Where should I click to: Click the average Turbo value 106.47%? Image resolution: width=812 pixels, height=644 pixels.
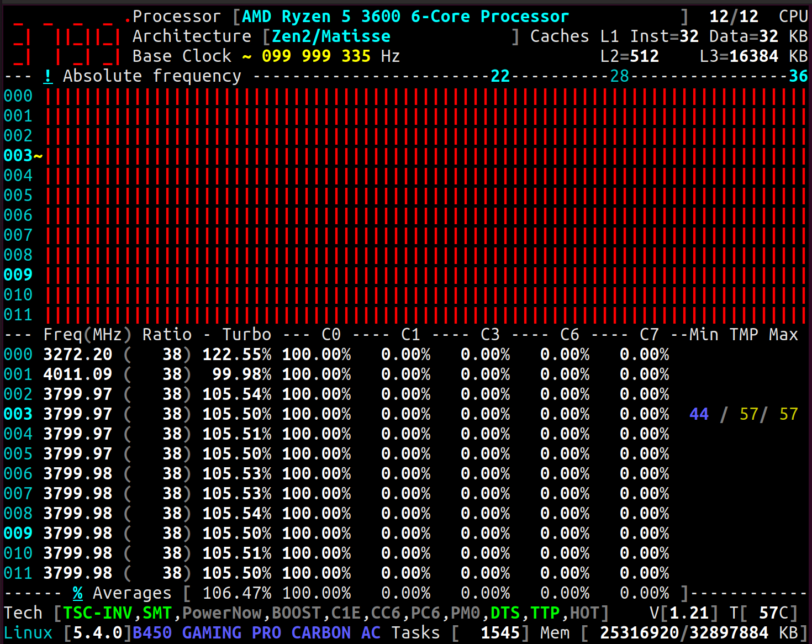coord(237,593)
